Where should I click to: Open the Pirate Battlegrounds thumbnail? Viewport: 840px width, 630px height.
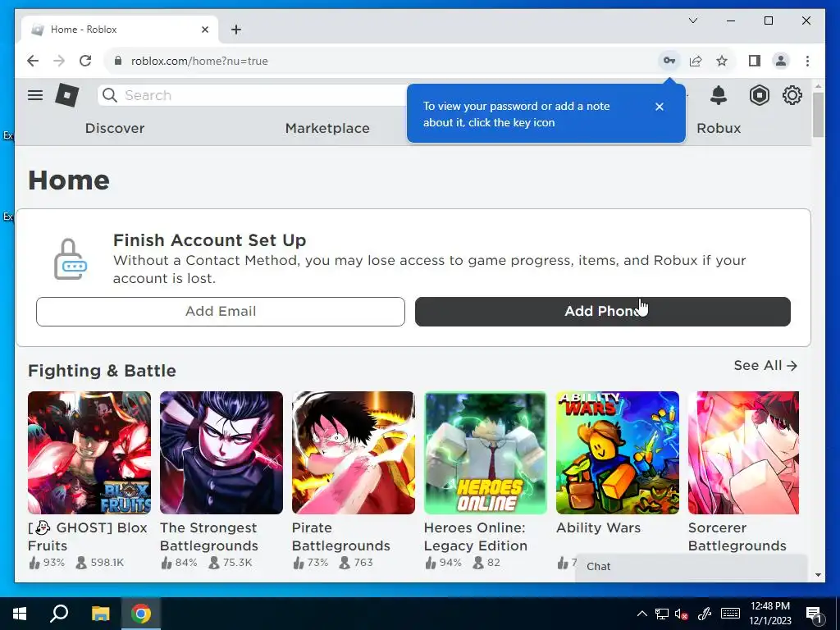tap(353, 453)
